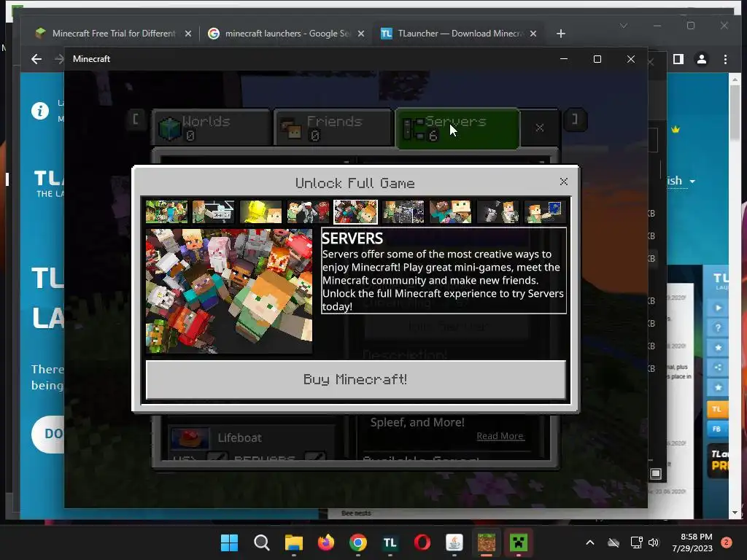
Task: Select the thumbnail with Steve and Alex close-up
Action: tap(450, 212)
